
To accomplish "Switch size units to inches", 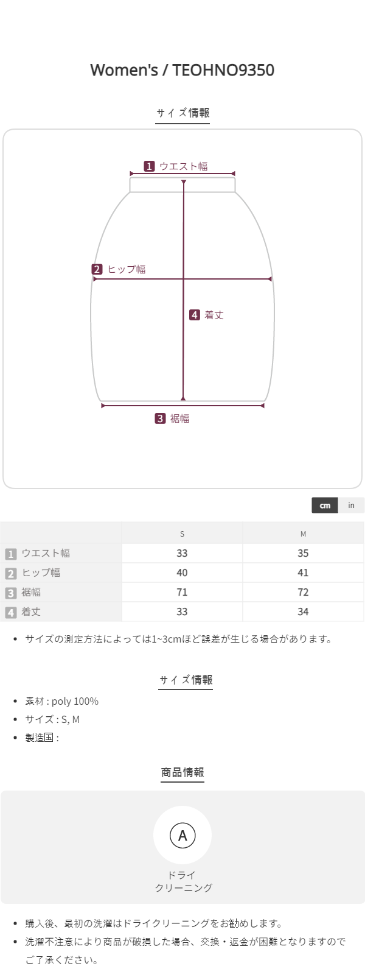I will point(351,506).
